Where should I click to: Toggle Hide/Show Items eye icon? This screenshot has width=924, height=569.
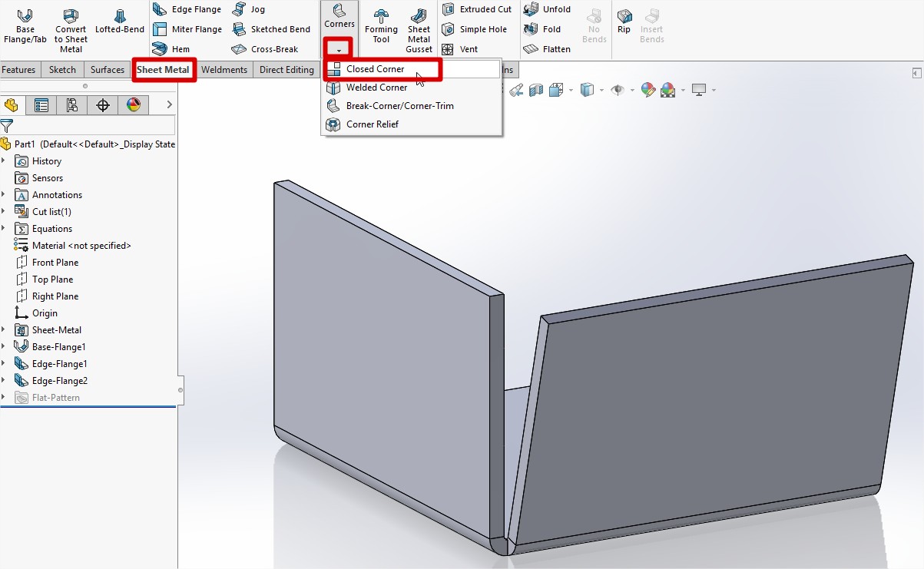click(x=617, y=90)
